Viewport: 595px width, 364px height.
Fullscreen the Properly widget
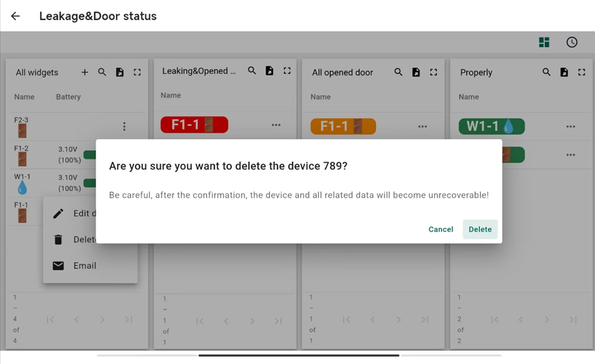click(582, 72)
